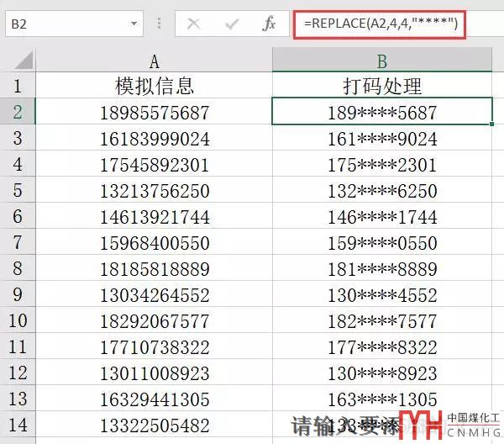
Task: Click header cell 打码处理
Action: pos(382,85)
